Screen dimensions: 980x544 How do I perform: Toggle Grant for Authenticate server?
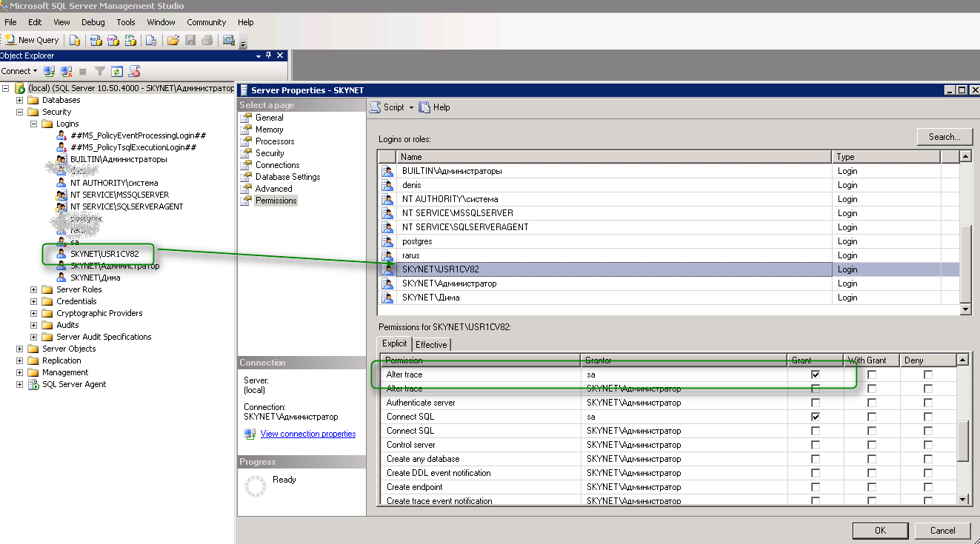816,403
